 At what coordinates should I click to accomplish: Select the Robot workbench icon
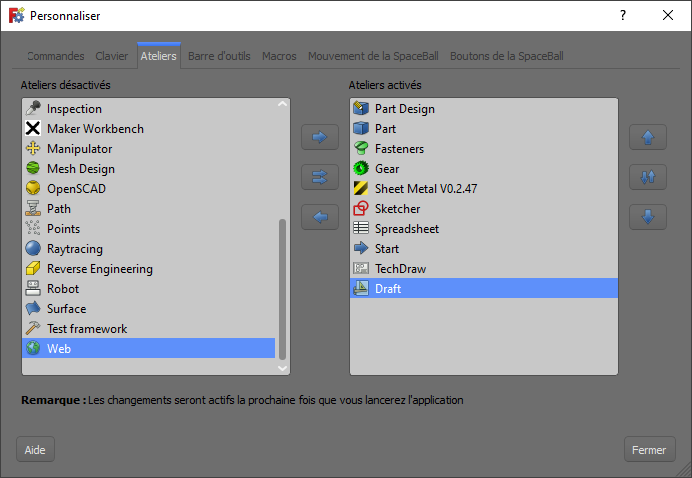33,288
